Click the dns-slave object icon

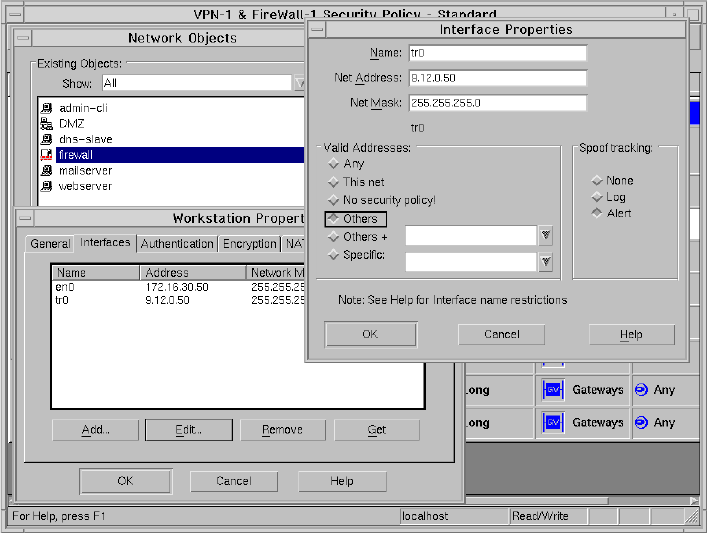(x=46, y=139)
